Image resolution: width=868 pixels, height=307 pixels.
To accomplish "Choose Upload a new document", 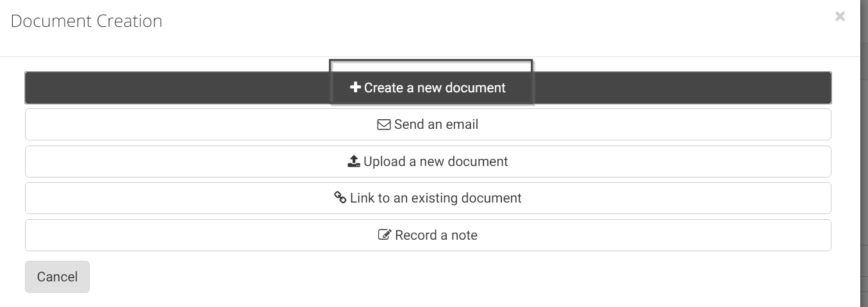I will coord(428,162).
